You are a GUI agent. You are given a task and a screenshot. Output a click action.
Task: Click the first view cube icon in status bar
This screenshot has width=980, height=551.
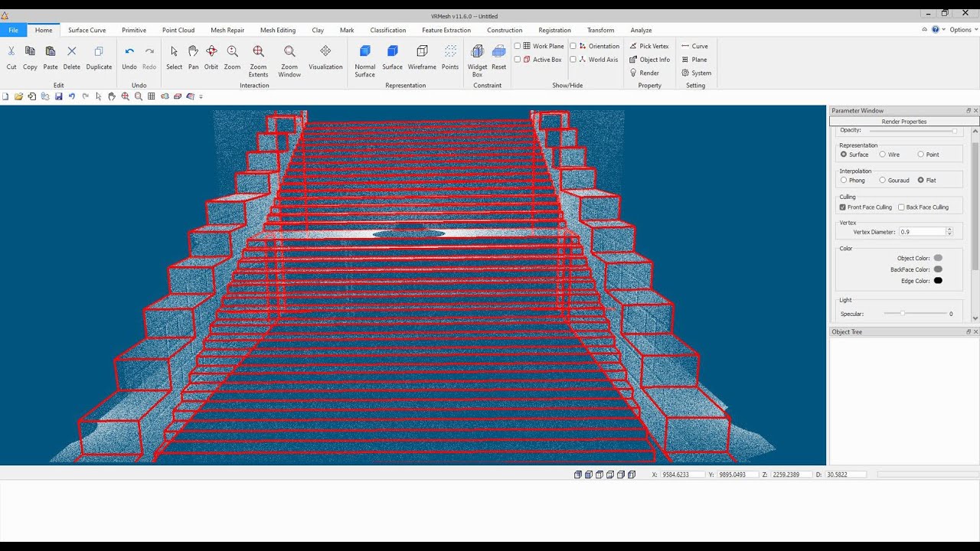578,474
